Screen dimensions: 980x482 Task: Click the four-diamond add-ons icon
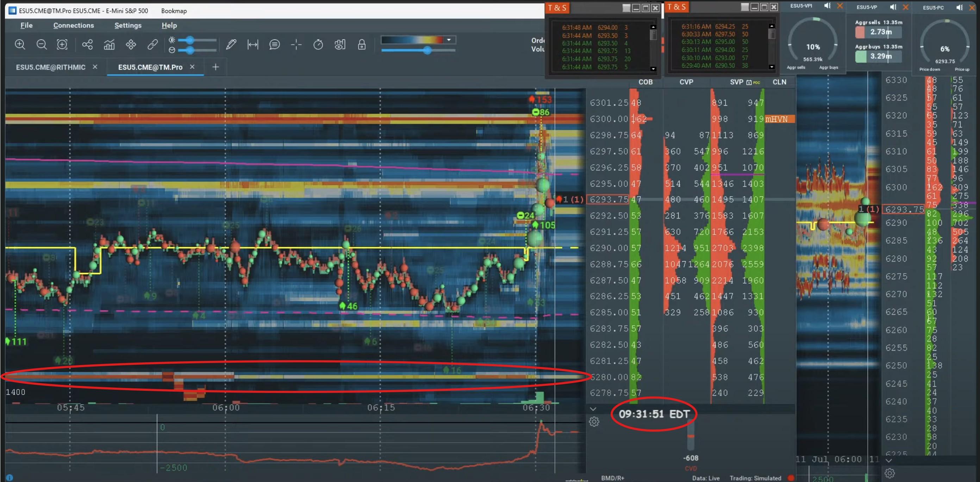[x=131, y=44]
